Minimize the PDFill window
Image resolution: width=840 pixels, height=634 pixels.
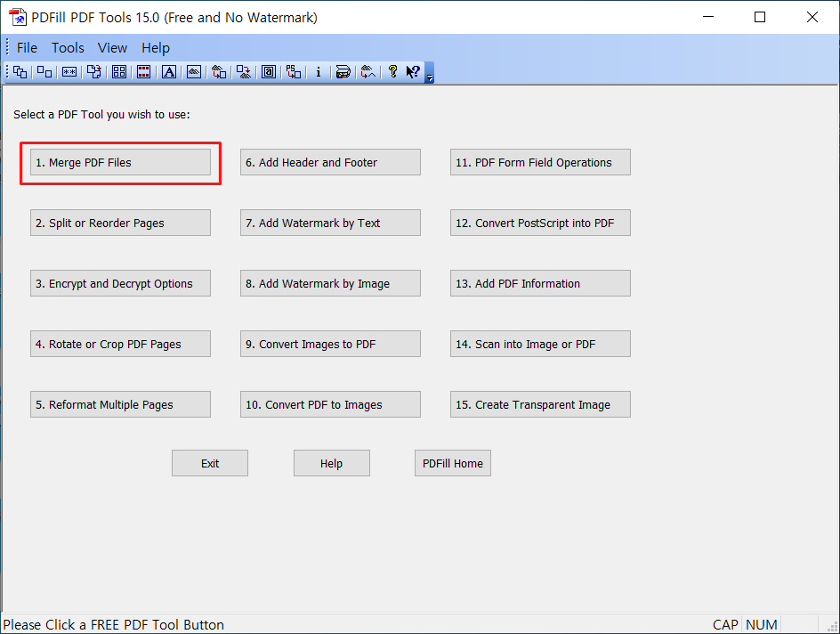(708, 17)
